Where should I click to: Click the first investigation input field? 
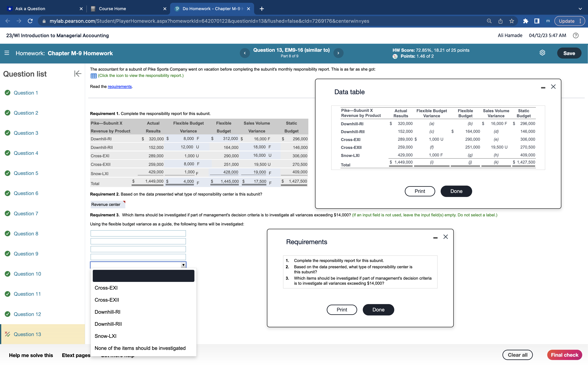138,233
